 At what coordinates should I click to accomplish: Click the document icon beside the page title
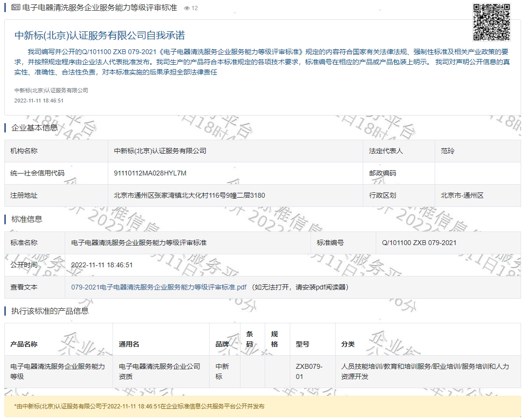point(16,8)
